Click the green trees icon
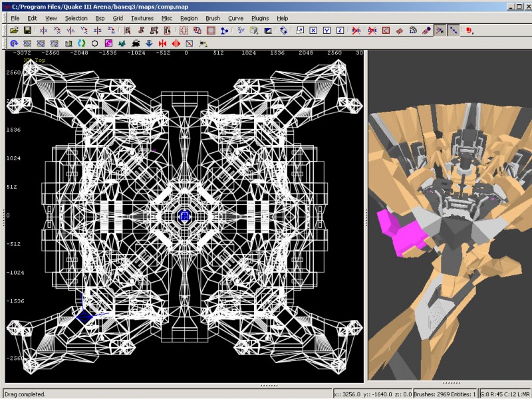 (122, 43)
